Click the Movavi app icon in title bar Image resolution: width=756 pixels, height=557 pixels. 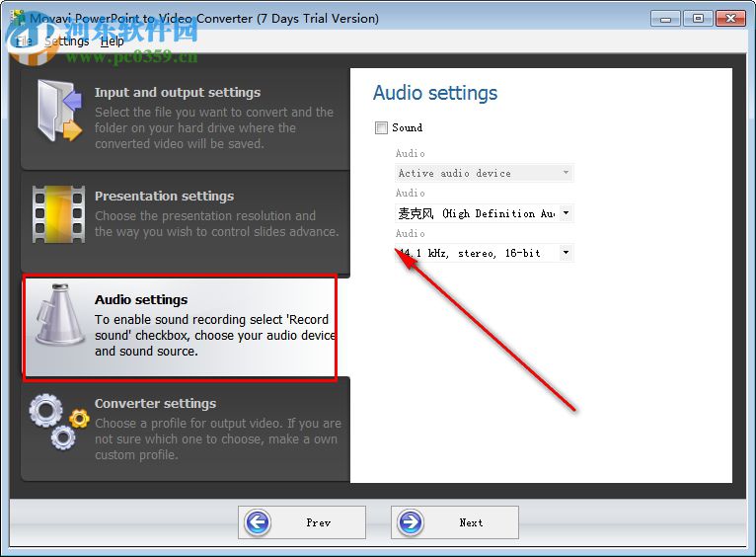click(x=19, y=19)
